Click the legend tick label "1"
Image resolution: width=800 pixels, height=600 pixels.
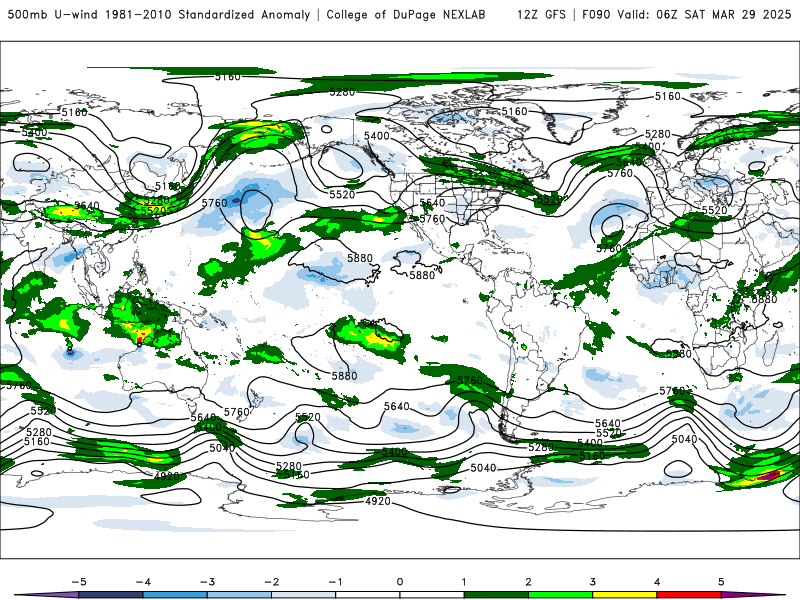[464, 582]
